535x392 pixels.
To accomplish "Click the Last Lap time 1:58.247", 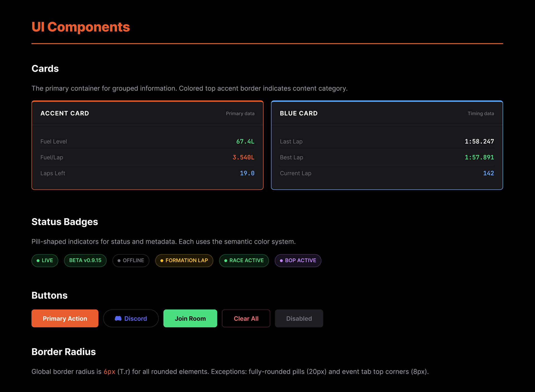I will pyautogui.click(x=479, y=142).
